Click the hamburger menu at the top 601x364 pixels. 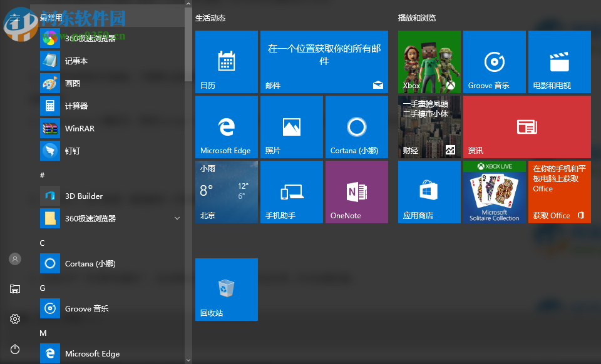15,17
